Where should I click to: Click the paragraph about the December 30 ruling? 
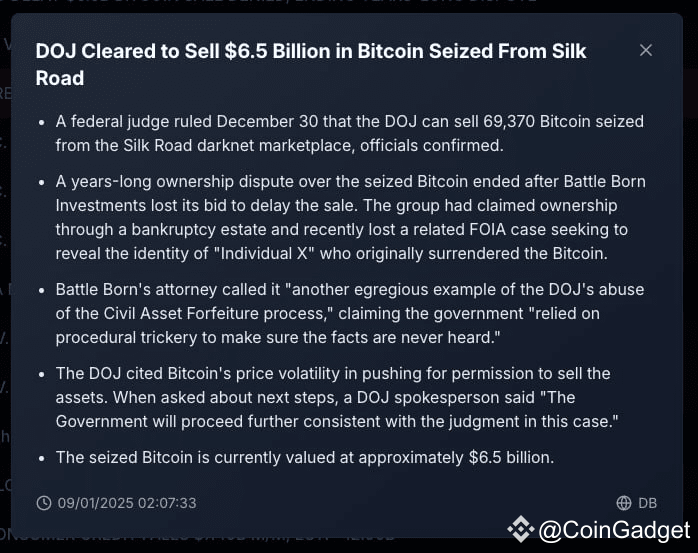(x=349, y=134)
